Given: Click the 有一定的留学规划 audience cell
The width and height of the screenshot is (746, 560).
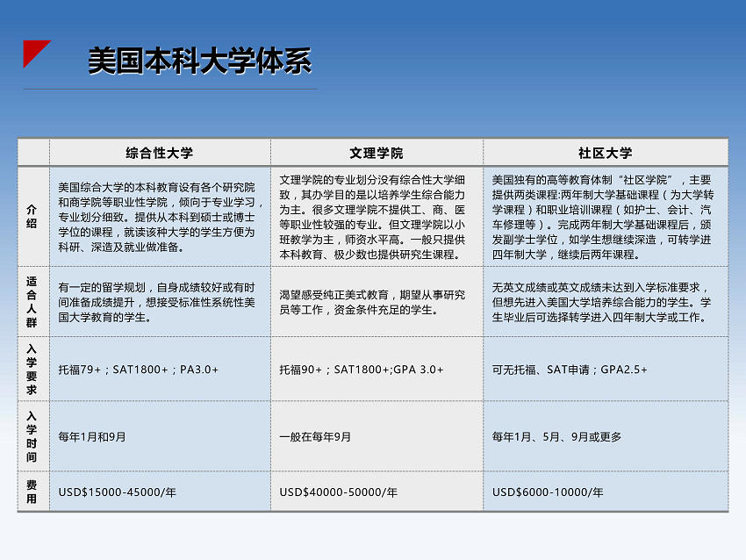Looking at the screenshot, I should click(x=160, y=302).
